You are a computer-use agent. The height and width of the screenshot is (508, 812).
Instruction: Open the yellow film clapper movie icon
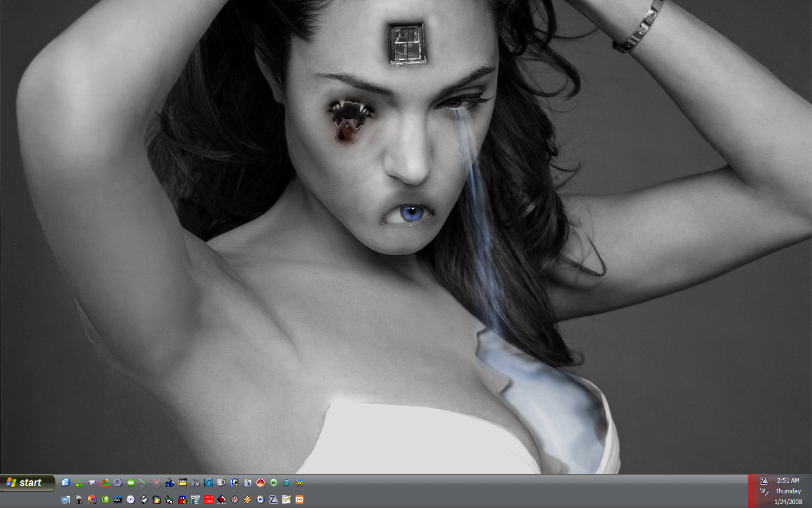[x=182, y=483]
